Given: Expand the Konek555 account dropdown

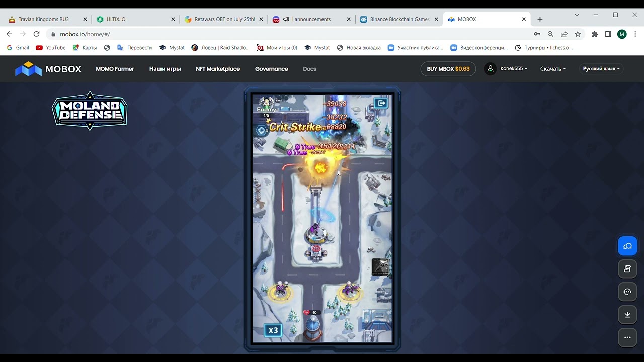Looking at the screenshot, I should [x=514, y=69].
